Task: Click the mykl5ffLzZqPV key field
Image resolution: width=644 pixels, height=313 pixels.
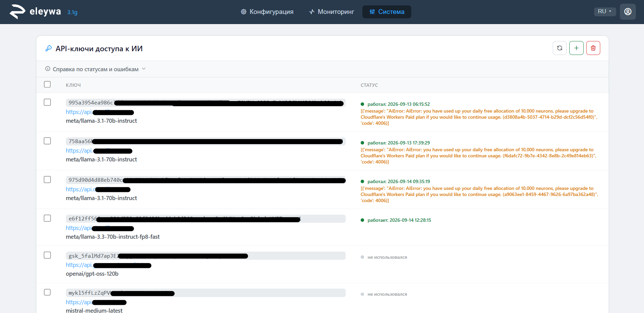Action: tap(206, 293)
